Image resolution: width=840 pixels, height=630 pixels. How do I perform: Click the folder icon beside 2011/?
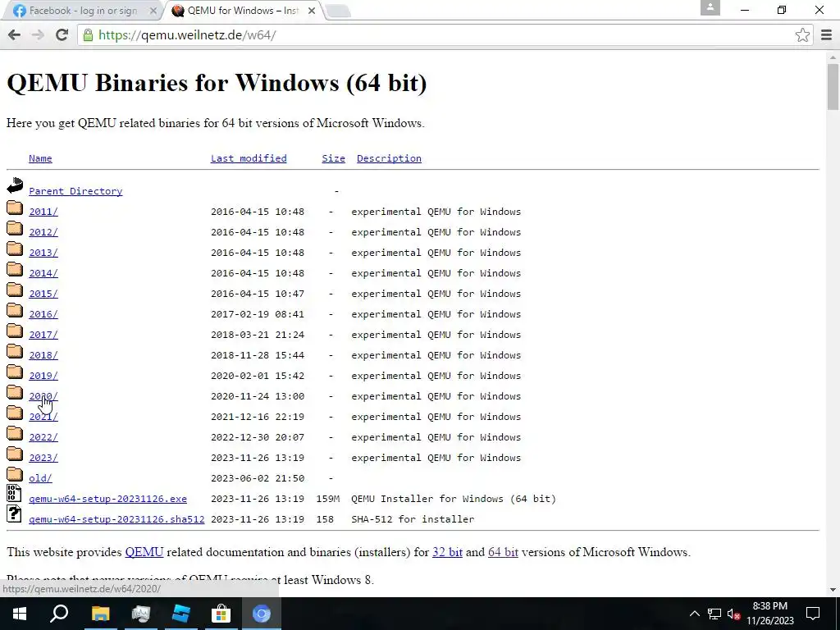tap(15, 208)
